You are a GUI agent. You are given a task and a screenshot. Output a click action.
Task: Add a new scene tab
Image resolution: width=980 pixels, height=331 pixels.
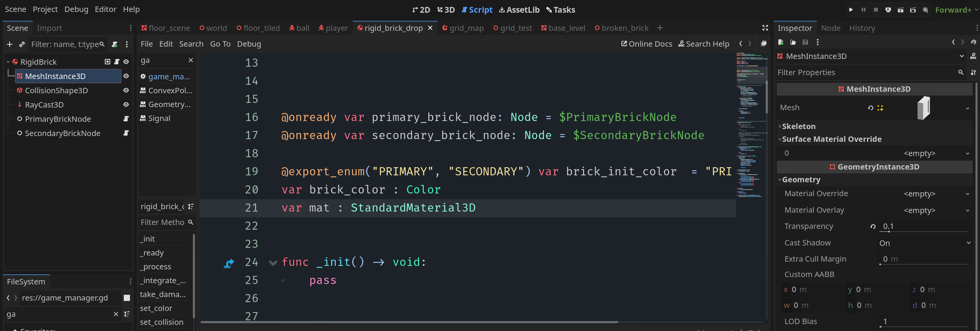[660, 28]
